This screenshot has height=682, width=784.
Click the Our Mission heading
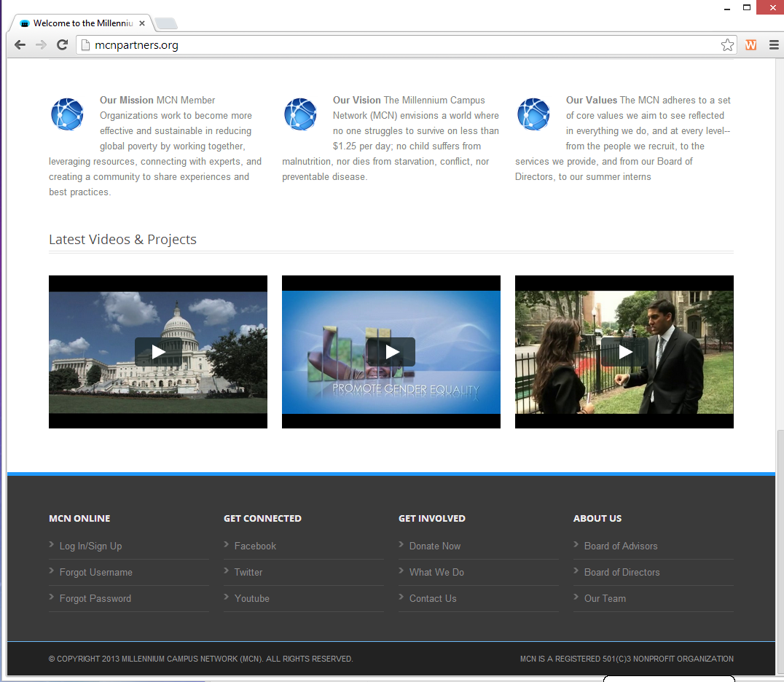pos(127,100)
